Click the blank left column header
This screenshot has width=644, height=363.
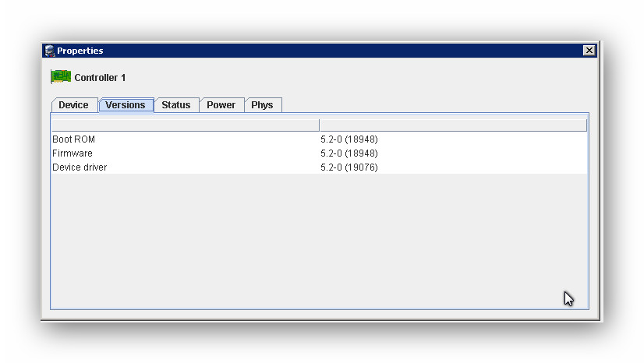pyautogui.click(x=185, y=125)
